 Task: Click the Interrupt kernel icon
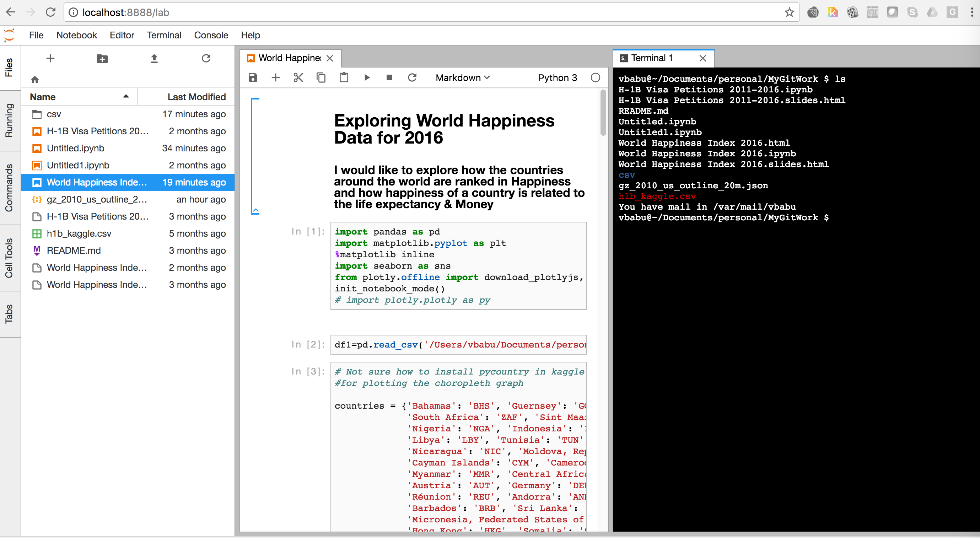click(390, 78)
